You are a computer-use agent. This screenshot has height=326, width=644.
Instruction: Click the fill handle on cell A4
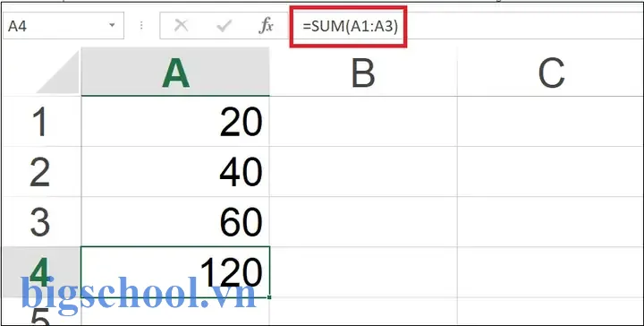pos(269,296)
